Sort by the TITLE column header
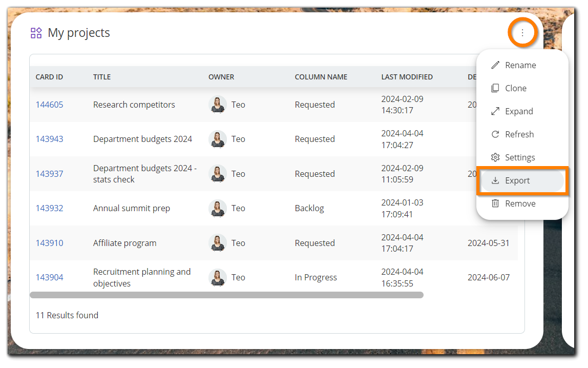Image resolution: width=588 pixels, height=368 pixels. (x=102, y=77)
